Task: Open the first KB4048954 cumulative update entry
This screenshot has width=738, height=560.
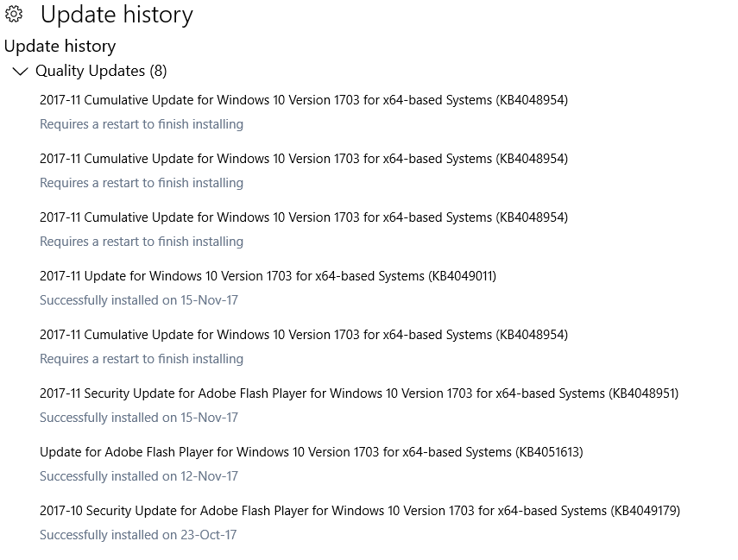Action: pos(304,99)
